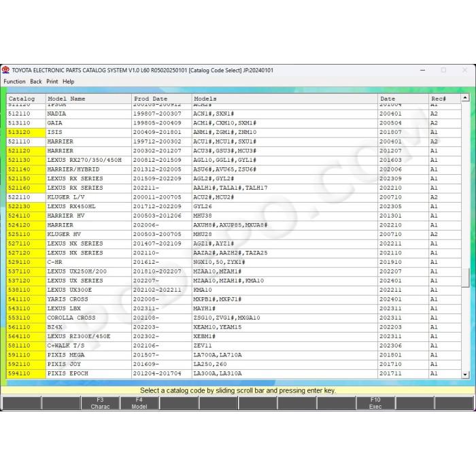Click prod date 200011-200705
The image size is (476, 476).
157,197
